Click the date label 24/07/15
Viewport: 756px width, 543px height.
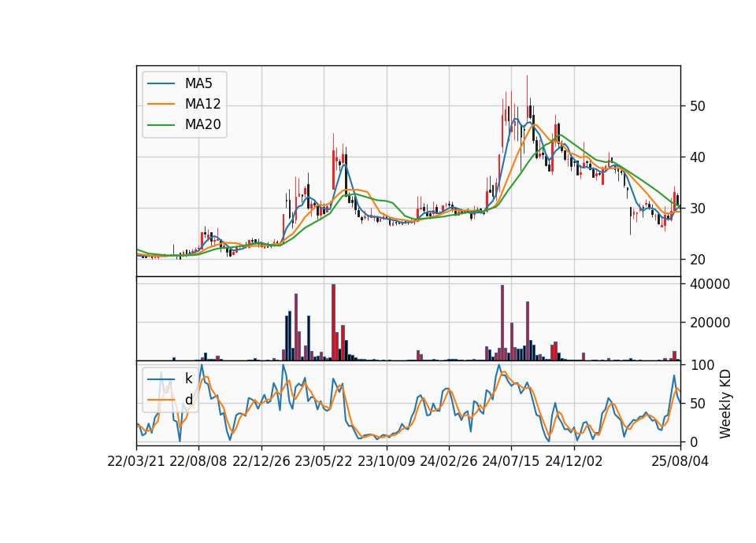(511, 461)
